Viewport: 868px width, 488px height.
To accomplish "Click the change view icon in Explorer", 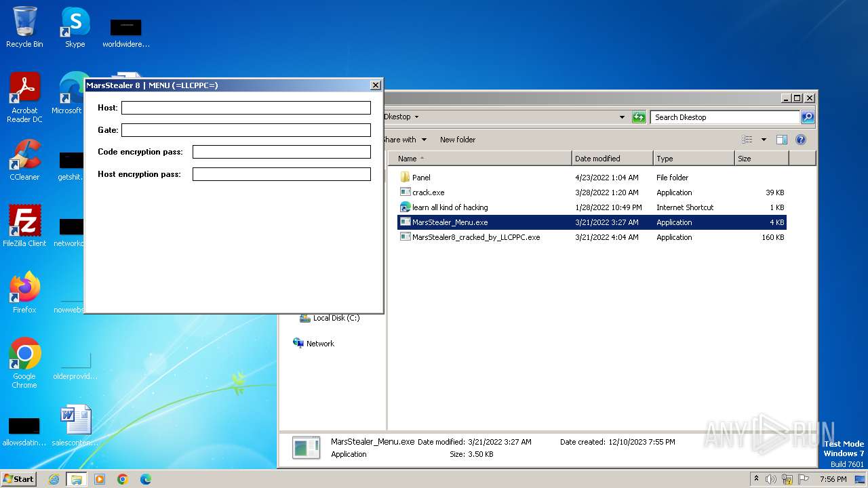I will [x=747, y=140].
